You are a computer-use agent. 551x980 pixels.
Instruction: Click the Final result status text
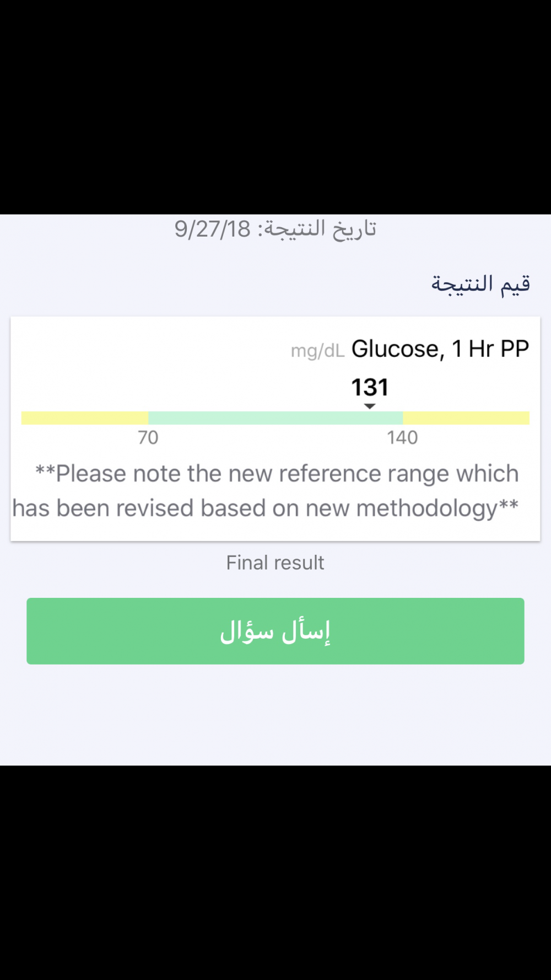click(x=275, y=563)
